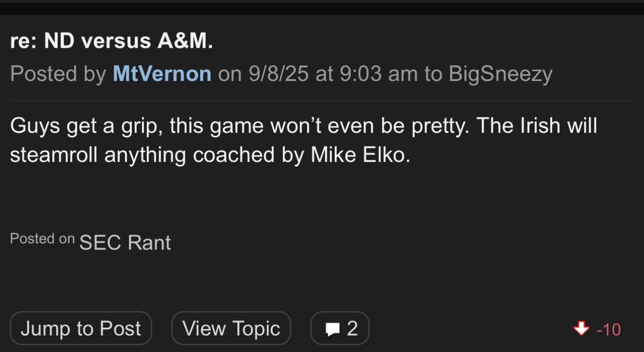Click the BigSneezy recipient name
Image resolution: width=644 pixels, height=352 pixels.
[500, 74]
